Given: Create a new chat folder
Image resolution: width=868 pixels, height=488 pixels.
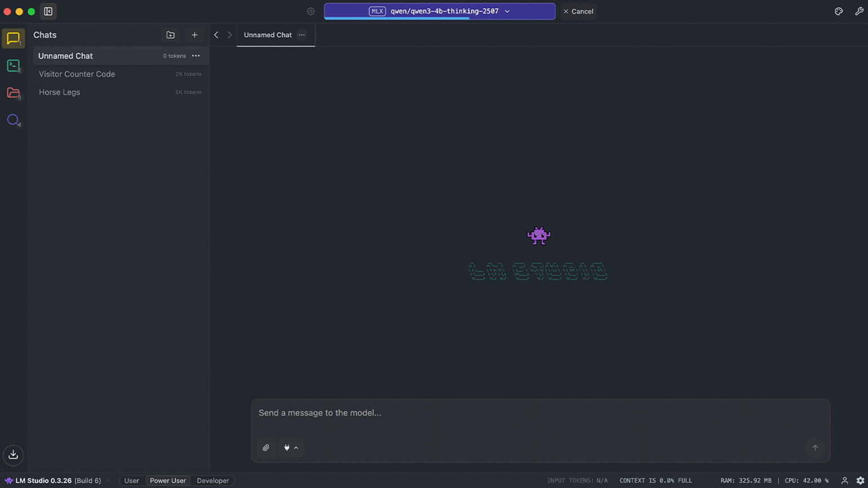Looking at the screenshot, I should [x=170, y=35].
